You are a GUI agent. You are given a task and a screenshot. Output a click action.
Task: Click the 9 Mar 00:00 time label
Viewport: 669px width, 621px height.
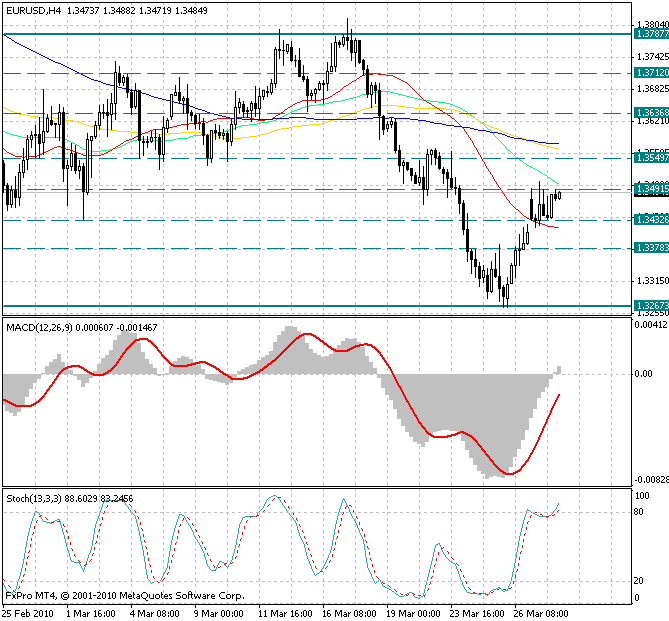pos(219,614)
